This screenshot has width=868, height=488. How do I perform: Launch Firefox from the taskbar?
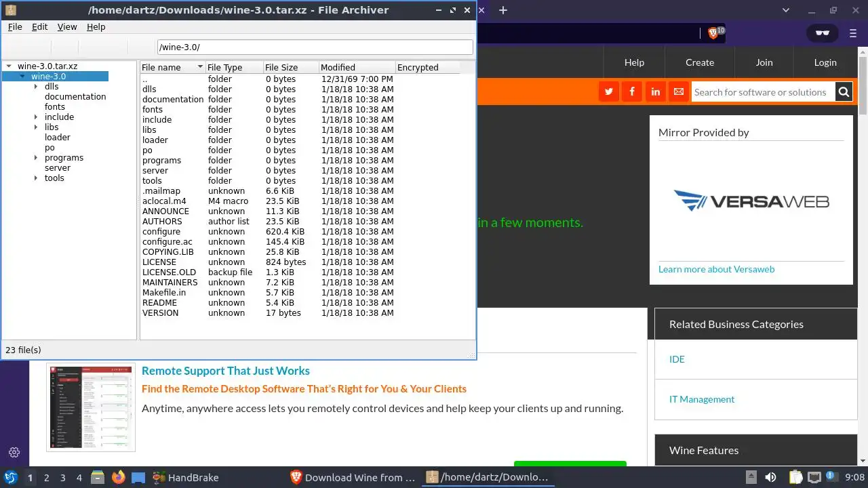tap(119, 477)
